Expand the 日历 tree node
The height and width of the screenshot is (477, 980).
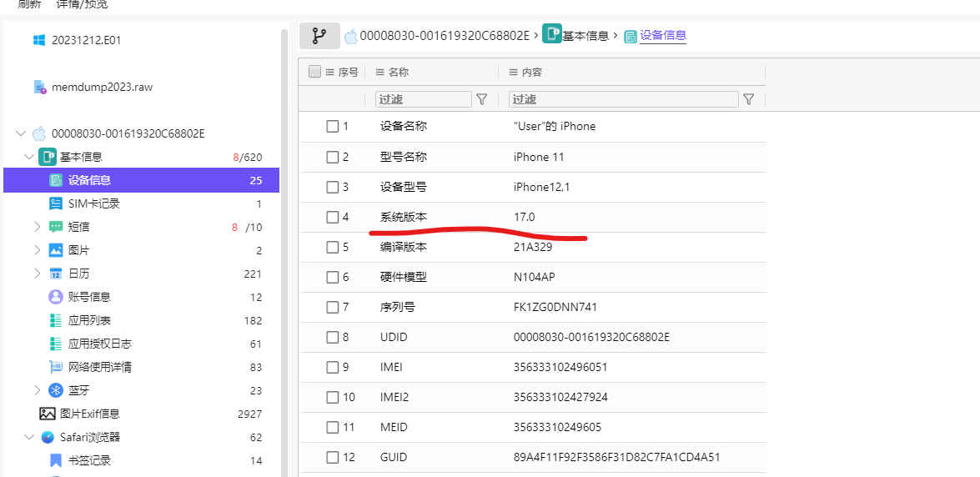(37, 274)
